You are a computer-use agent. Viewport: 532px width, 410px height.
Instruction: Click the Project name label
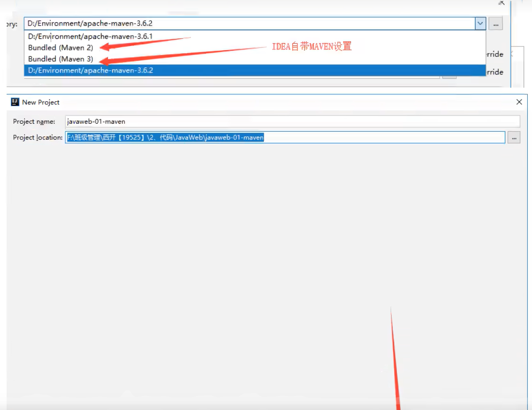34,121
